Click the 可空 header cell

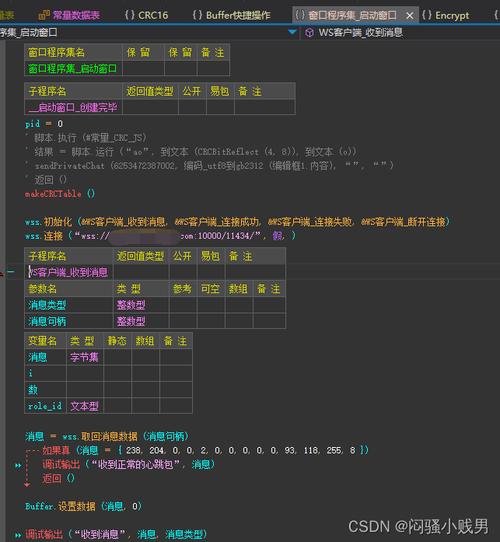[211, 289]
